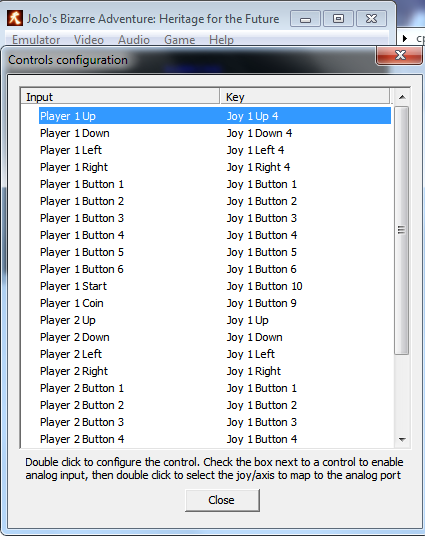The width and height of the screenshot is (425, 540).
Task: Click 'Joy 1 Up' key for Player 2 Up
Action: tap(248, 320)
